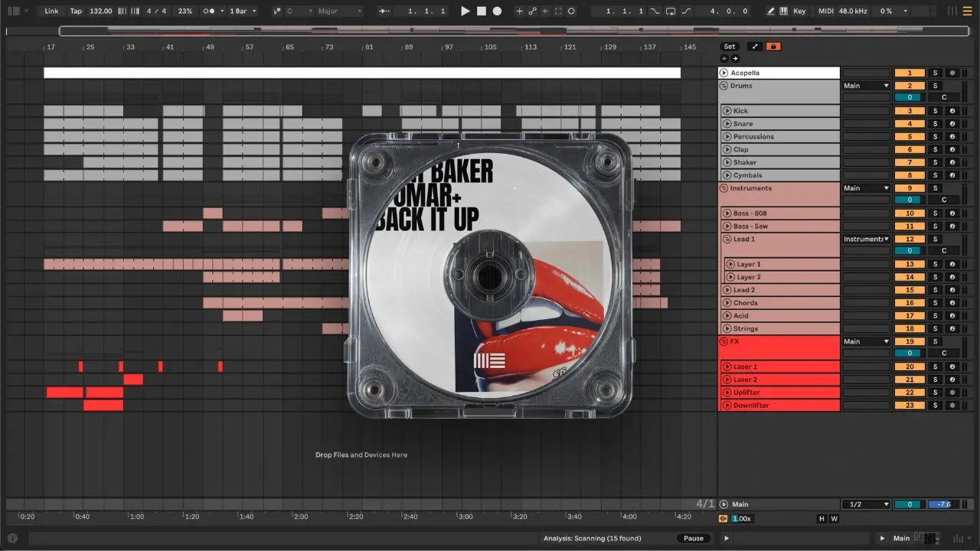Click the Link button
The width and height of the screenshot is (980, 551).
coord(51,11)
